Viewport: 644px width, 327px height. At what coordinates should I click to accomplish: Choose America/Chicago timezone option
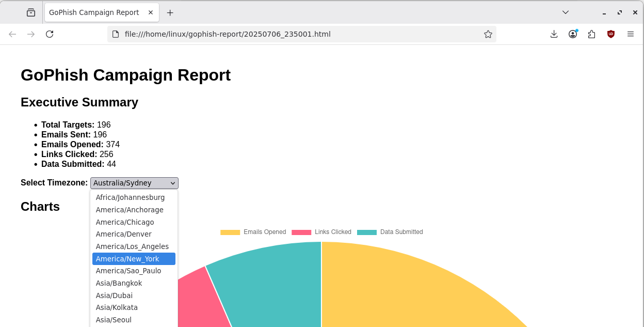point(134,222)
